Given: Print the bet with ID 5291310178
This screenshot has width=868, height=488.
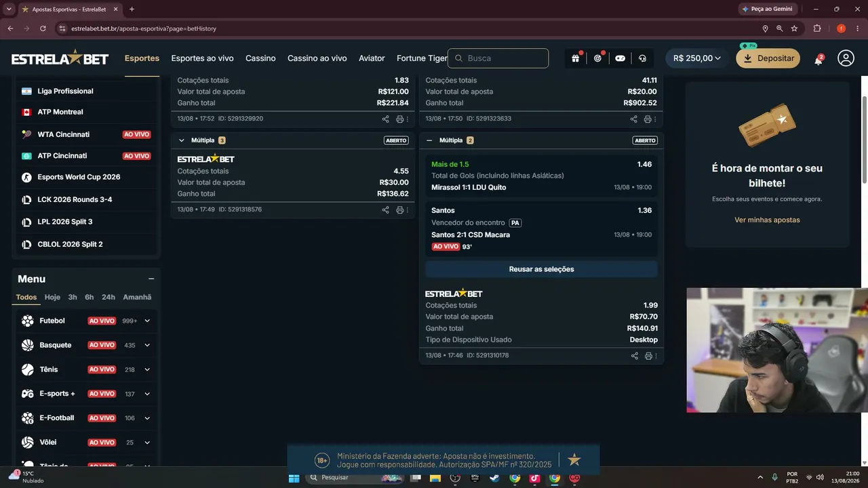Looking at the screenshot, I should (648, 356).
